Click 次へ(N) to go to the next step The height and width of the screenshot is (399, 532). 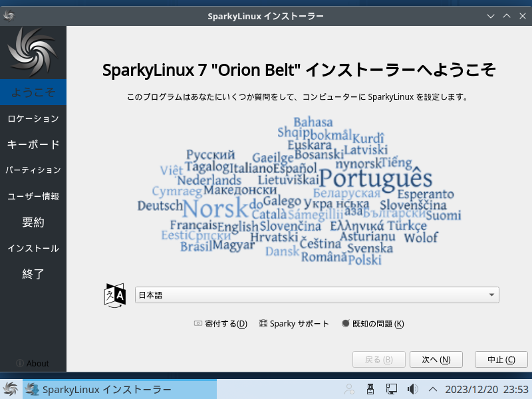436,360
